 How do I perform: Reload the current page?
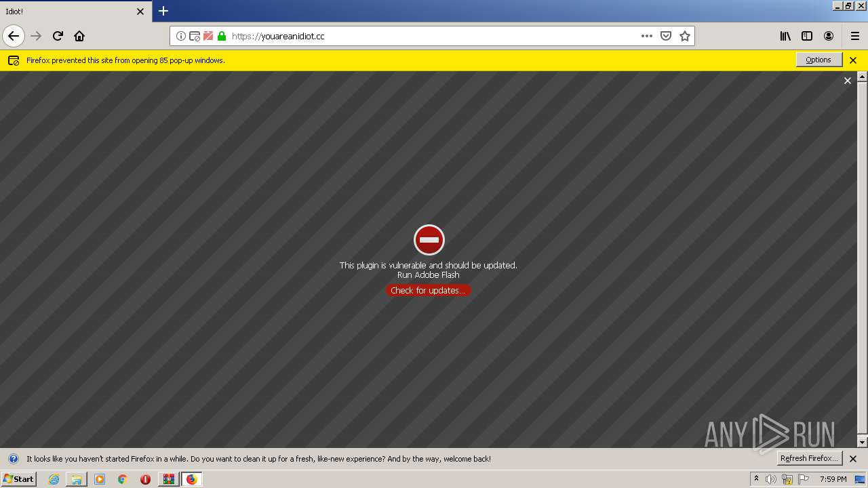58,36
